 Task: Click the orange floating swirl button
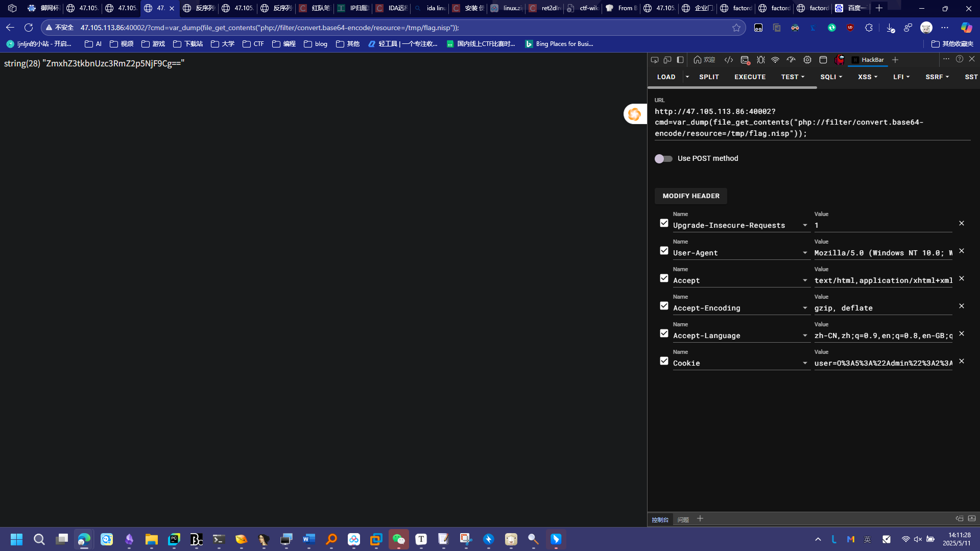(x=634, y=114)
